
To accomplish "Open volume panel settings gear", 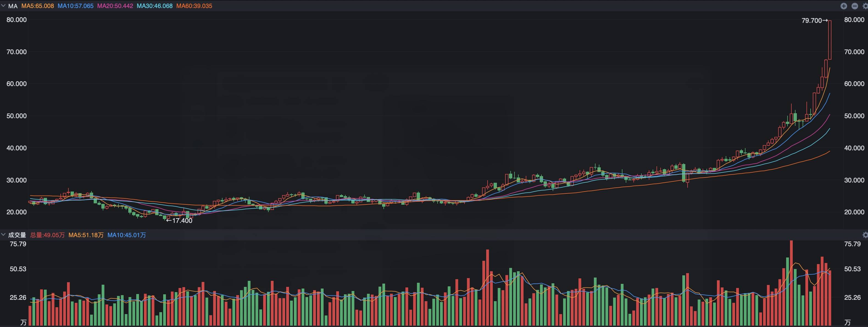I will click(x=865, y=235).
